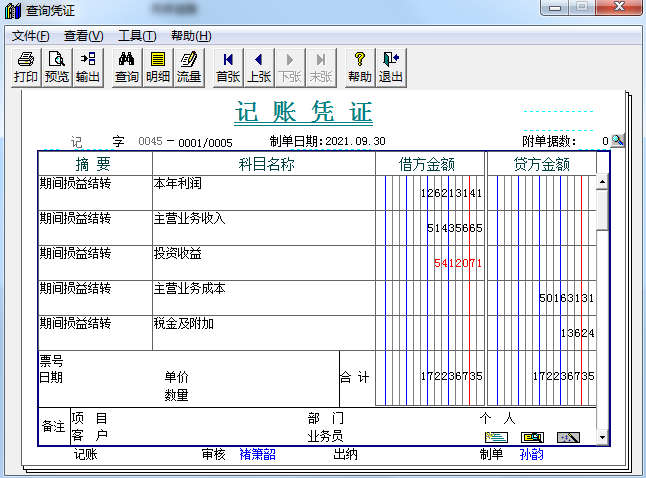Click 科目名称 column header

(x=264, y=164)
